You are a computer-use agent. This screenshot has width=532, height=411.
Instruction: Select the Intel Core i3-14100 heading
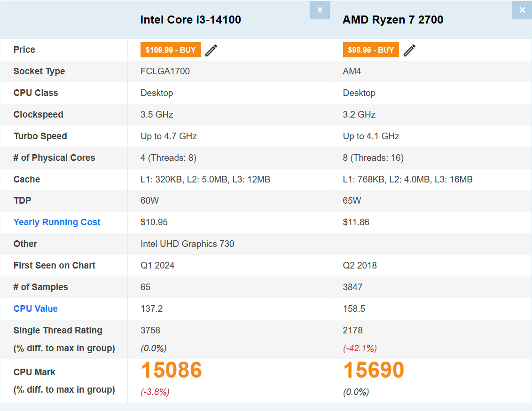coord(191,20)
